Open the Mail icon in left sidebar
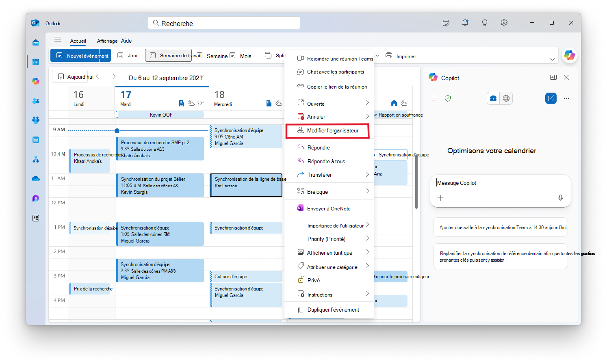607x364 pixels. pyautogui.click(x=36, y=42)
